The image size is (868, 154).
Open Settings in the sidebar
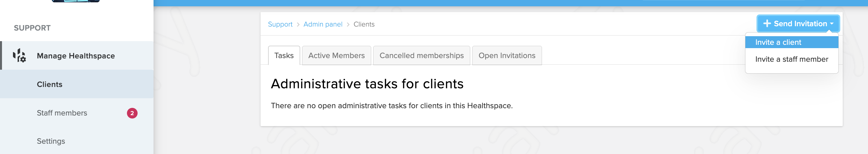(x=77, y=141)
